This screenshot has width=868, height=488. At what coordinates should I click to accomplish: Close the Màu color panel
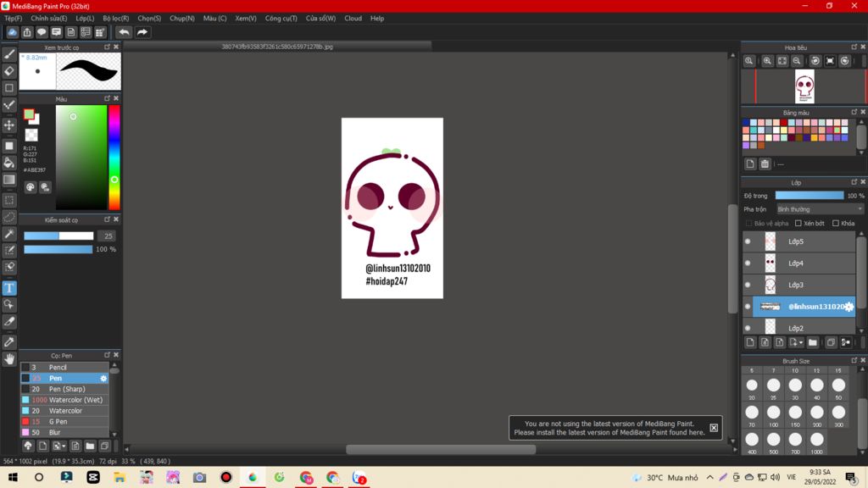pos(116,98)
